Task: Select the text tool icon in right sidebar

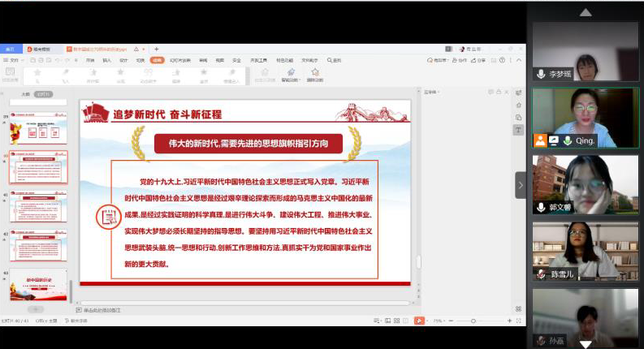Action: click(518, 130)
